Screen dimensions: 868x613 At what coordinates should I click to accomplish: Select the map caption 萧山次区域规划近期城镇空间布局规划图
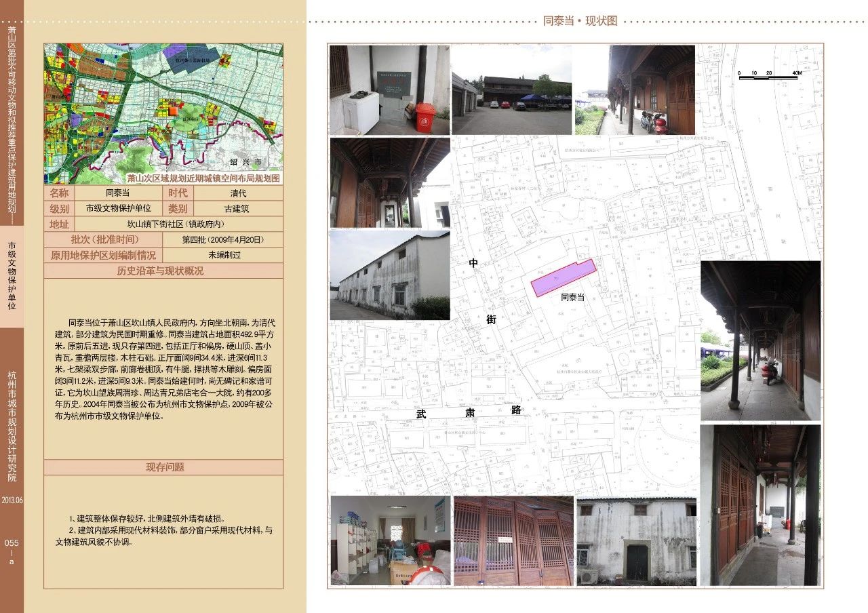[203, 178]
